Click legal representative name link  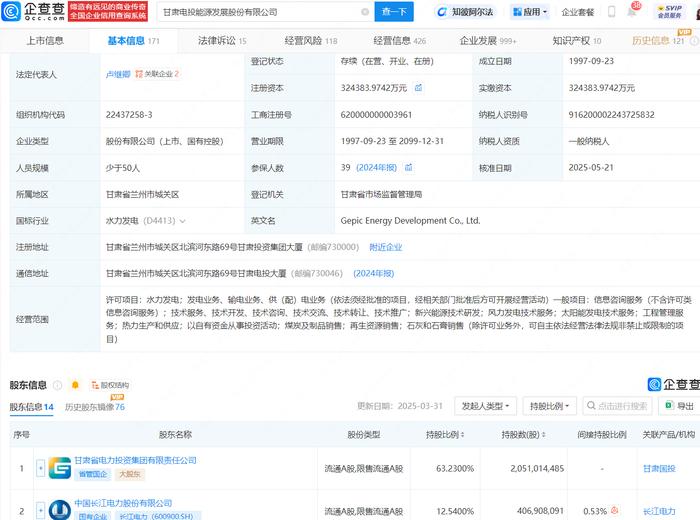(118, 74)
